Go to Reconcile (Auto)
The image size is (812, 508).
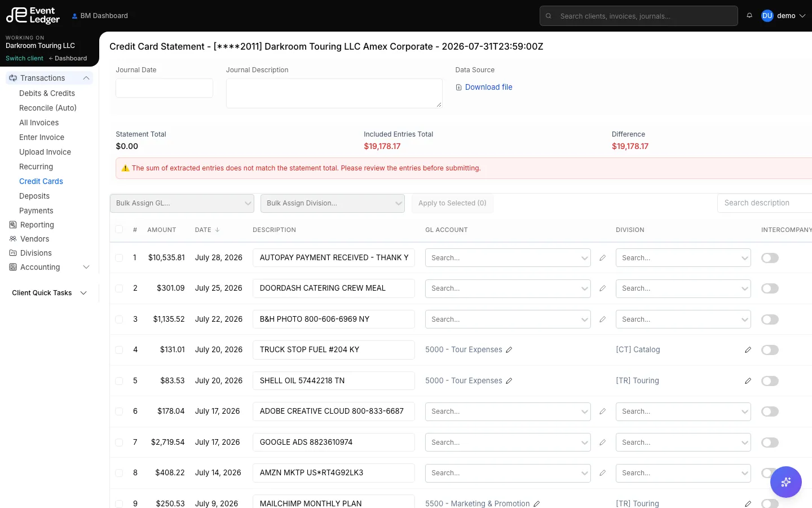pyautogui.click(x=48, y=108)
